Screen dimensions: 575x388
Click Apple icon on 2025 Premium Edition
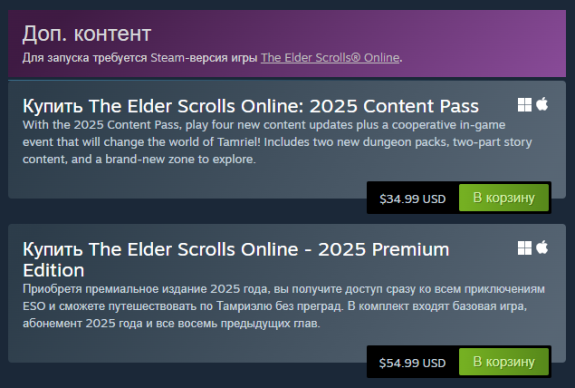point(542,248)
